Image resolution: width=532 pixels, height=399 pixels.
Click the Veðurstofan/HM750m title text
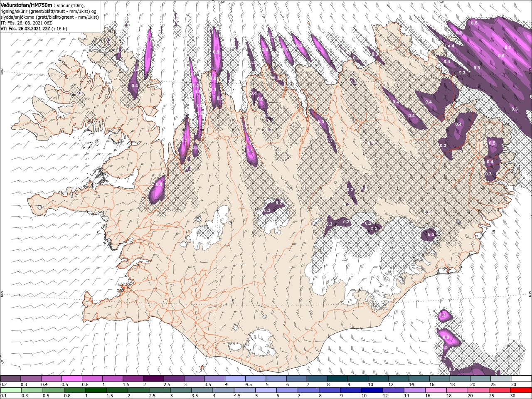point(26,5)
